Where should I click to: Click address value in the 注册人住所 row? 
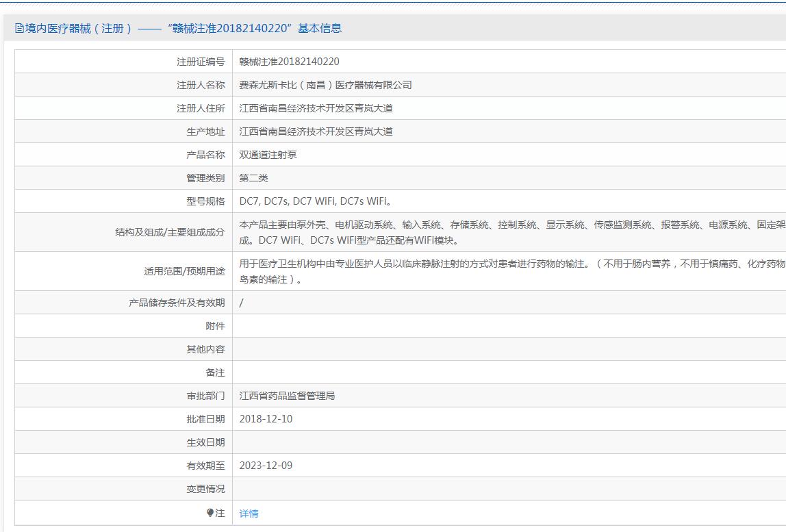[x=316, y=107]
